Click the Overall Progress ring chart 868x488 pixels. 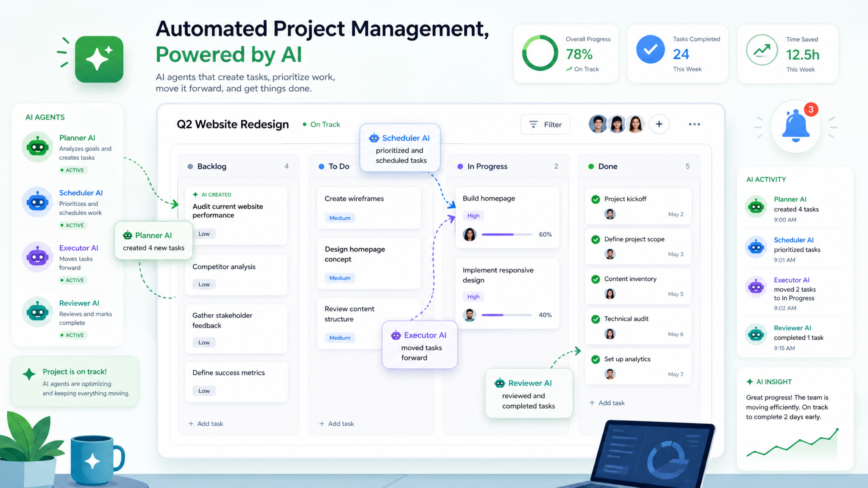[540, 53]
